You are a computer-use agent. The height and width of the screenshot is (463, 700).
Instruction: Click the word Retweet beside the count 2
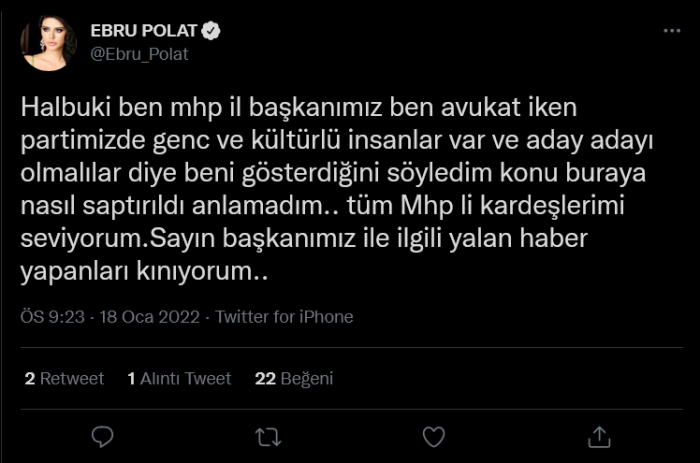72,379
